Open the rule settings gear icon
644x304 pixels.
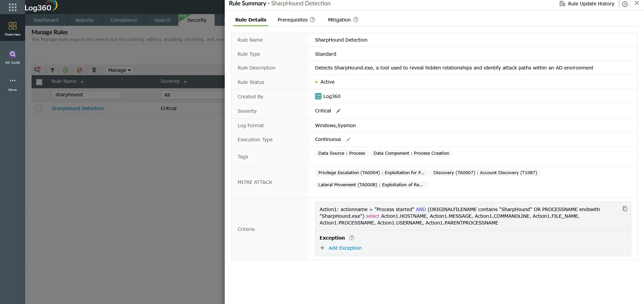point(625,4)
